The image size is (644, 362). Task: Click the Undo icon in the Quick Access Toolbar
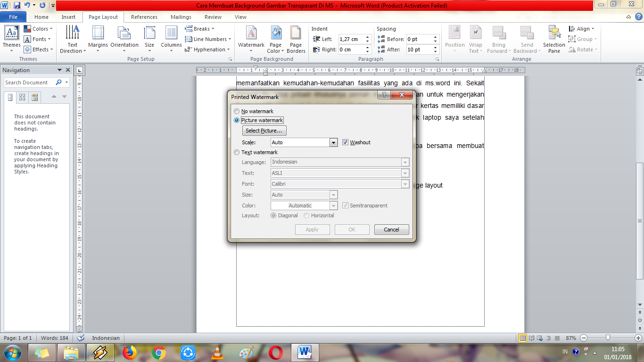[27, 5]
